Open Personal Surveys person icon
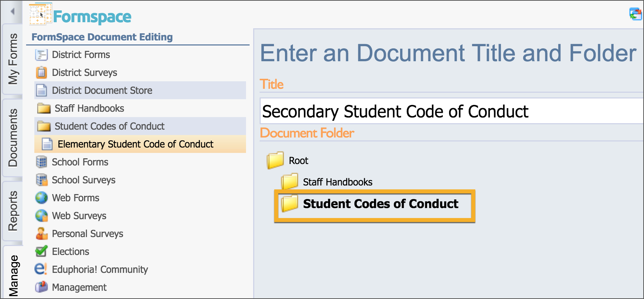Screen dimensions: 644x299 [x=41, y=233]
